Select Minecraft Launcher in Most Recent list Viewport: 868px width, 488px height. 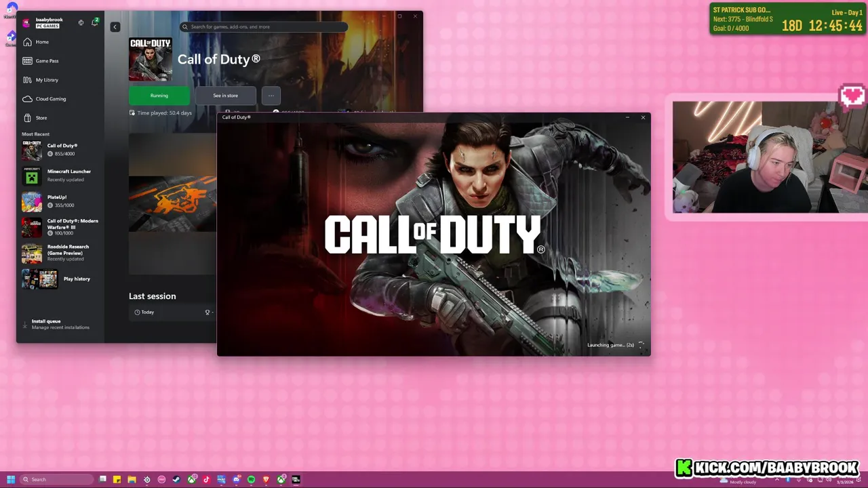click(61, 176)
